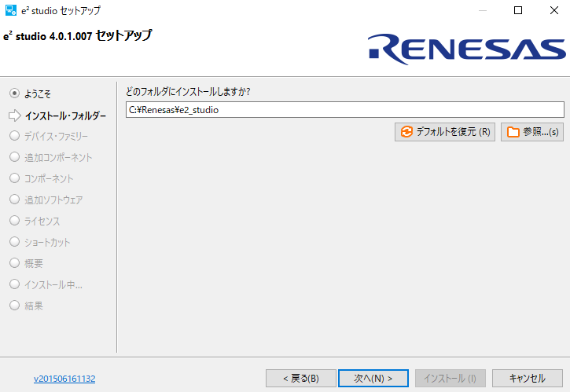Click the Renesas logo
This screenshot has width=570, height=392.
466,48
